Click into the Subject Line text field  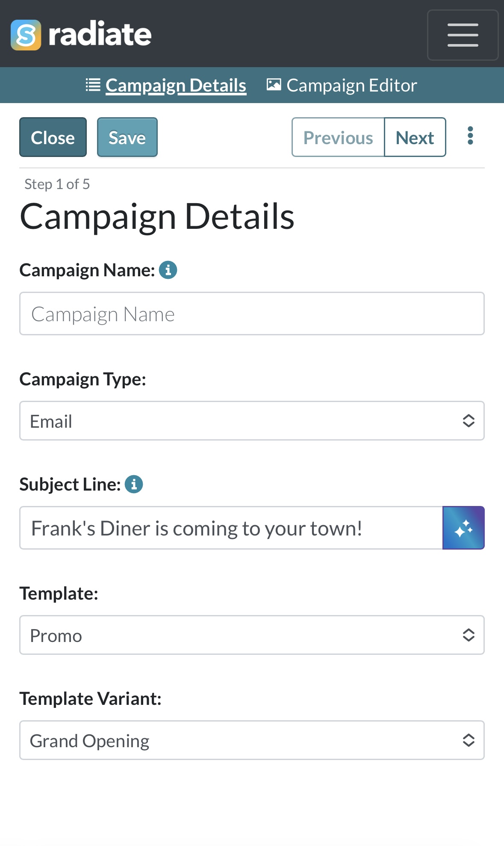click(x=231, y=528)
